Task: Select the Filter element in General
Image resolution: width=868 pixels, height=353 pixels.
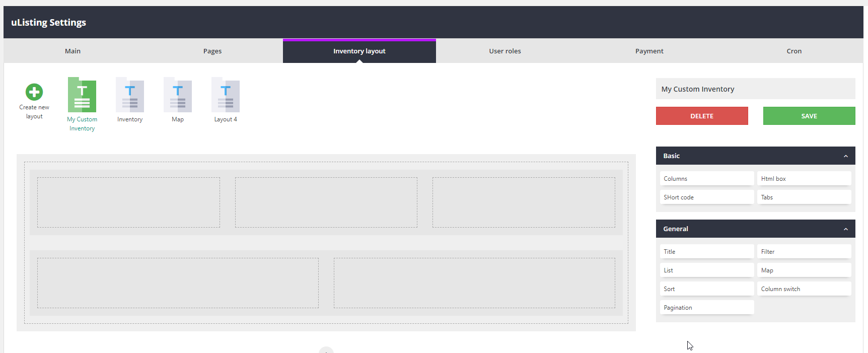Action: click(x=804, y=252)
